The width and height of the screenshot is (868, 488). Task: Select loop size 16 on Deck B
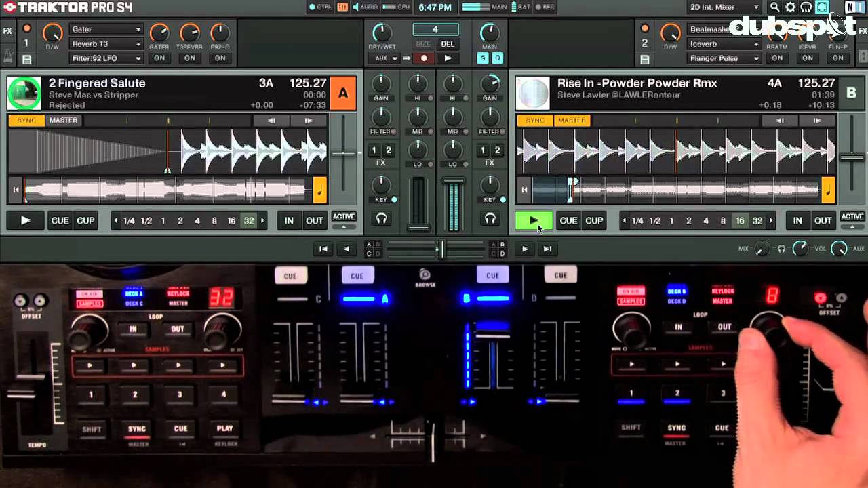click(740, 221)
